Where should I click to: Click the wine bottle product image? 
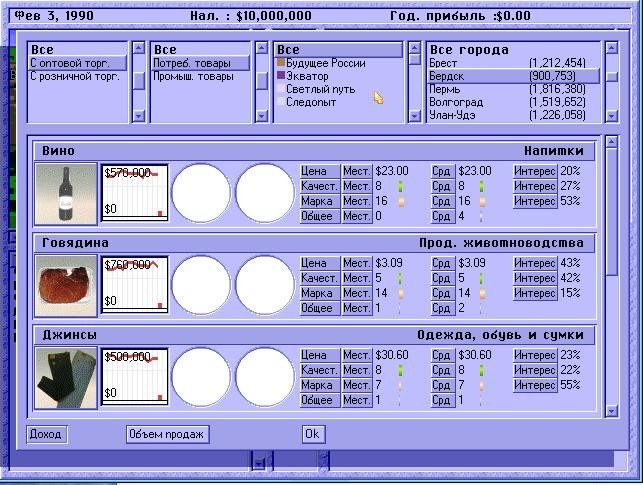66,193
